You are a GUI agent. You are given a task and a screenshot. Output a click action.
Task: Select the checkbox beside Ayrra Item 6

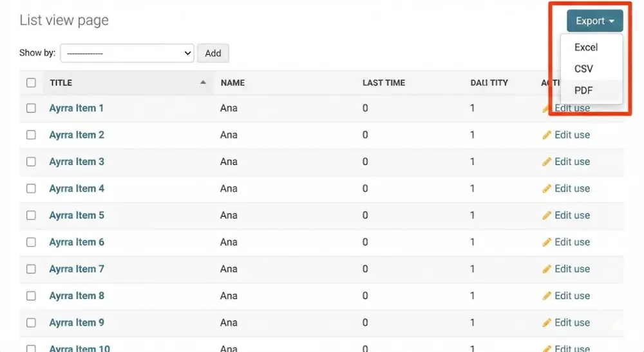[31, 242]
